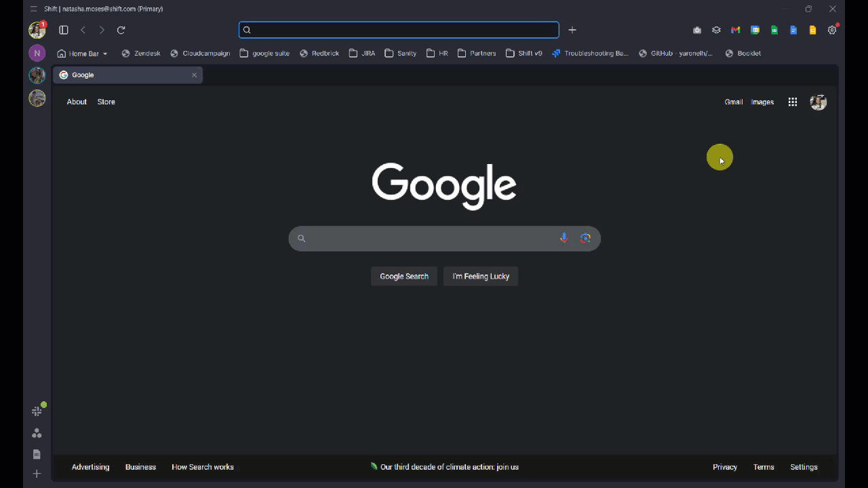Open the Privacy footer link
The height and width of the screenshot is (488, 868).
click(x=725, y=467)
